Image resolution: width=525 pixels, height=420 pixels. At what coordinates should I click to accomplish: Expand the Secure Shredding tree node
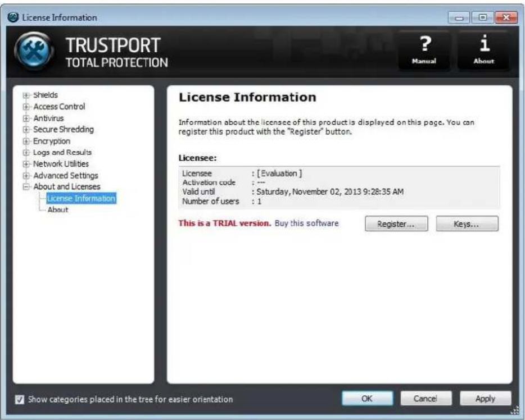point(26,129)
